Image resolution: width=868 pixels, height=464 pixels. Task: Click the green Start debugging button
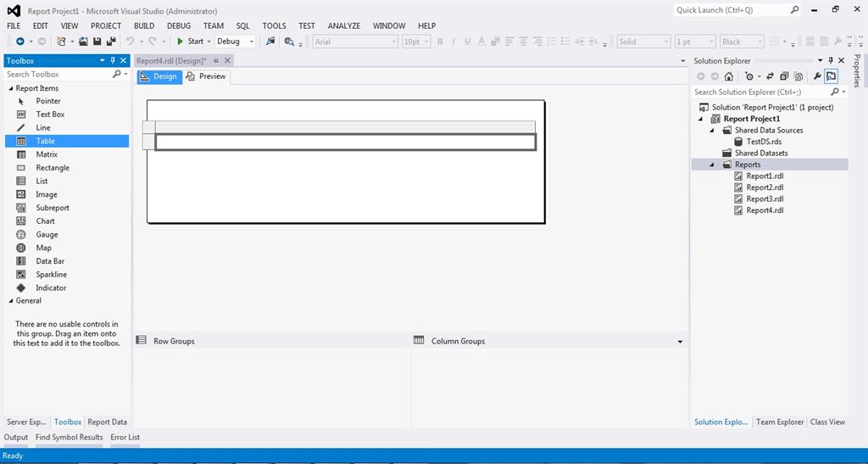[x=191, y=42]
